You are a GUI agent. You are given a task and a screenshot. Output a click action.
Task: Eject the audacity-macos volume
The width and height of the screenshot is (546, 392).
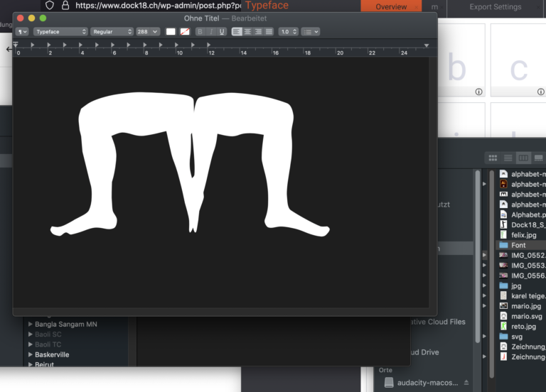point(466,382)
